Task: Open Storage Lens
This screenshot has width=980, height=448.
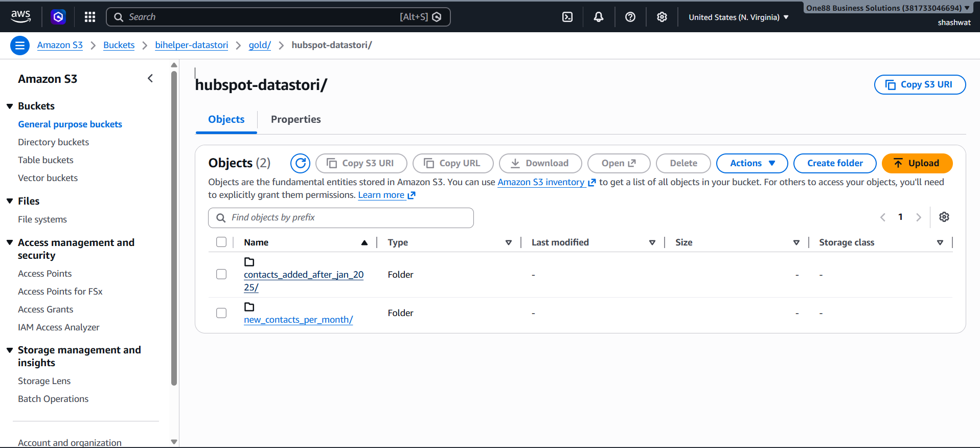Action: point(44,381)
